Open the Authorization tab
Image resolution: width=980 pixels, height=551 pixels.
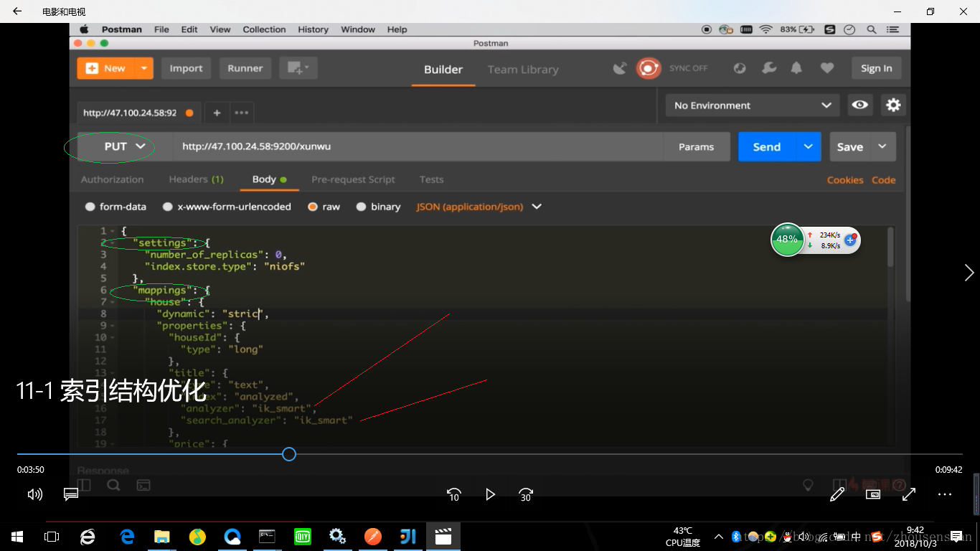(112, 179)
